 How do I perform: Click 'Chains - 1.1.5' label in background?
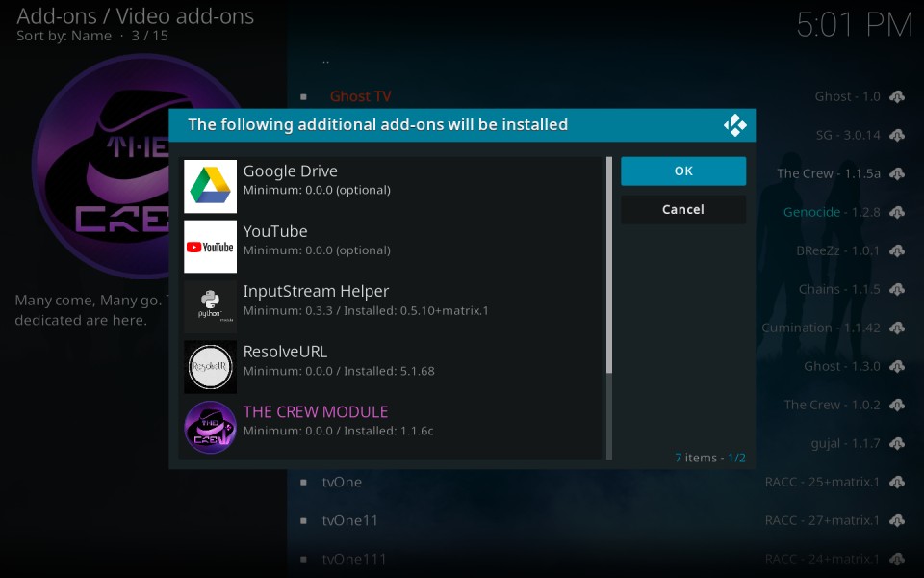coord(839,289)
